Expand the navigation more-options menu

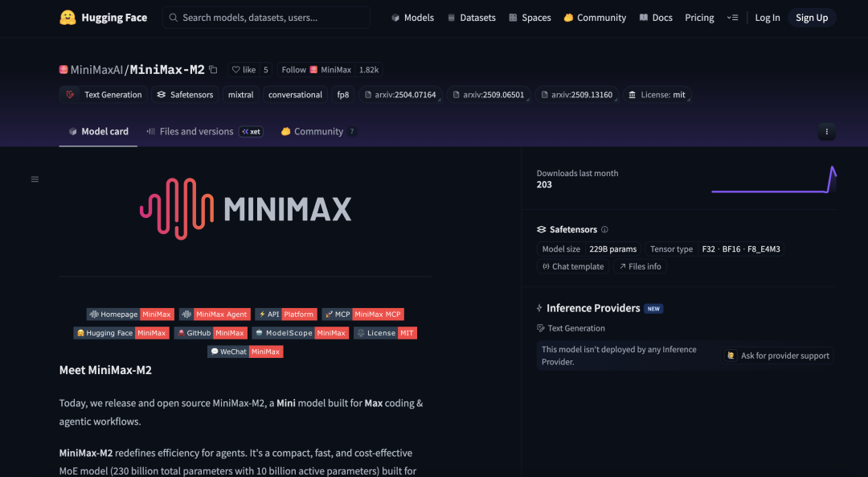732,18
